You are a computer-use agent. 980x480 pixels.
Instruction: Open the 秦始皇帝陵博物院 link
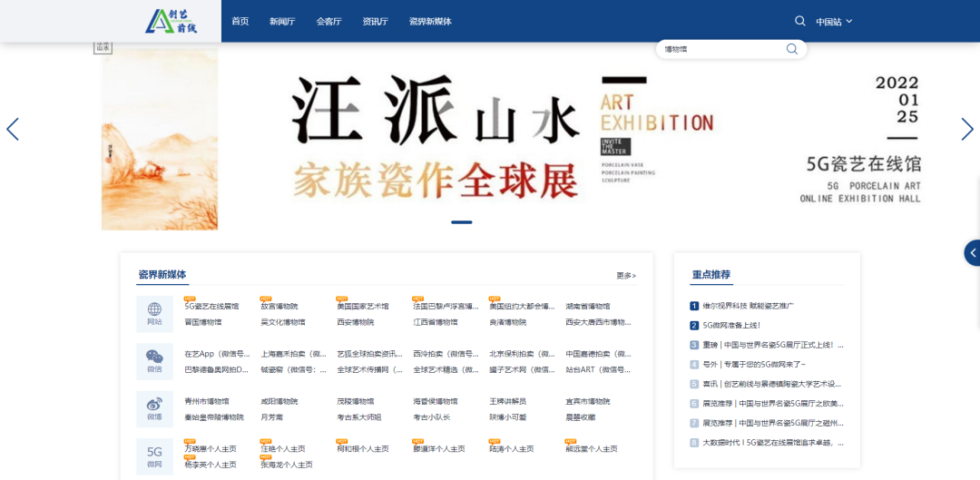(214, 416)
